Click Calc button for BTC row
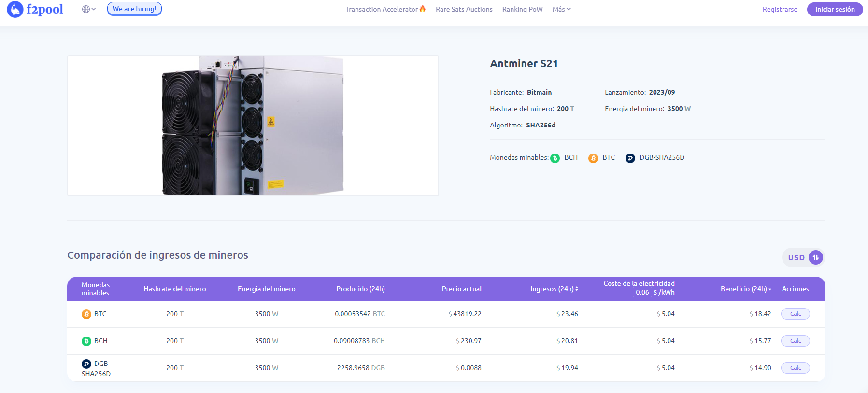The image size is (868, 393). (796, 314)
